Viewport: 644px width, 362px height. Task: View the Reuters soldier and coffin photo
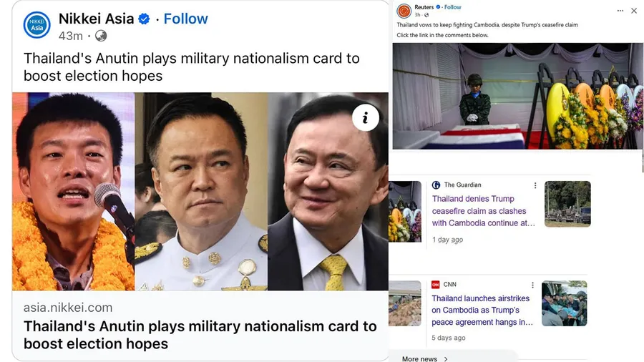[517, 96]
